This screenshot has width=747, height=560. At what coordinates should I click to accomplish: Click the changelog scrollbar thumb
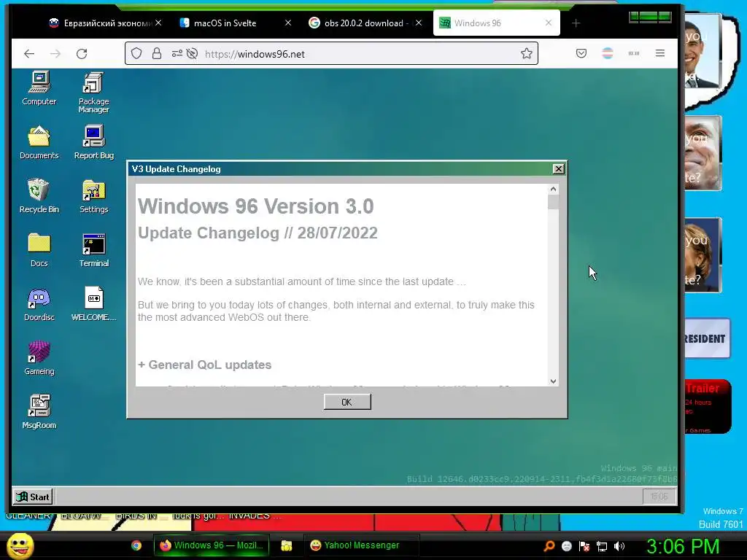[x=553, y=202]
